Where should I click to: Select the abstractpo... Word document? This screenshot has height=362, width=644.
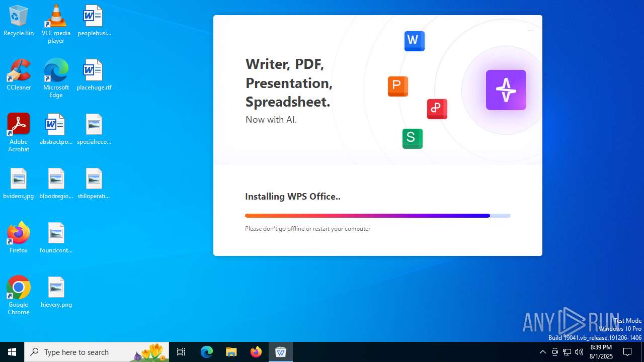click(56, 130)
